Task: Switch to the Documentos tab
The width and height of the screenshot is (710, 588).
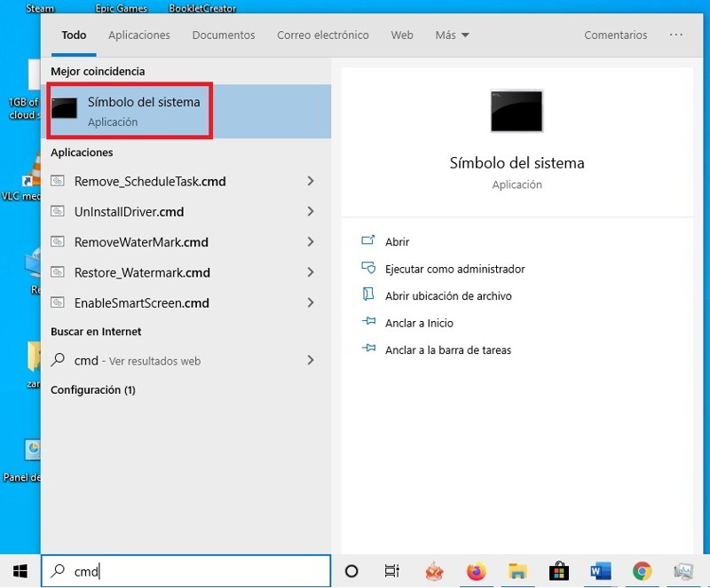Action: click(224, 35)
